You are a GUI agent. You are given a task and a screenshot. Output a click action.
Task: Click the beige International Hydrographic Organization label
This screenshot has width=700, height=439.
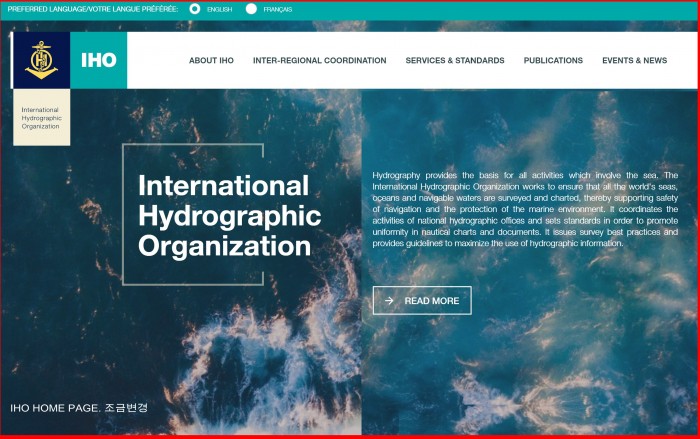click(x=42, y=117)
